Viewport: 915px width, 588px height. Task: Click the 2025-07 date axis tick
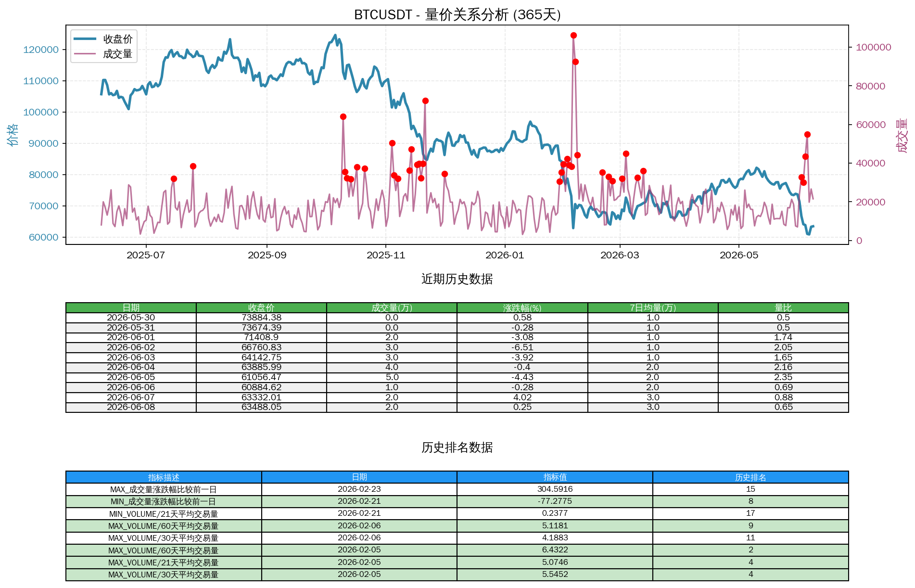(x=146, y=255)
